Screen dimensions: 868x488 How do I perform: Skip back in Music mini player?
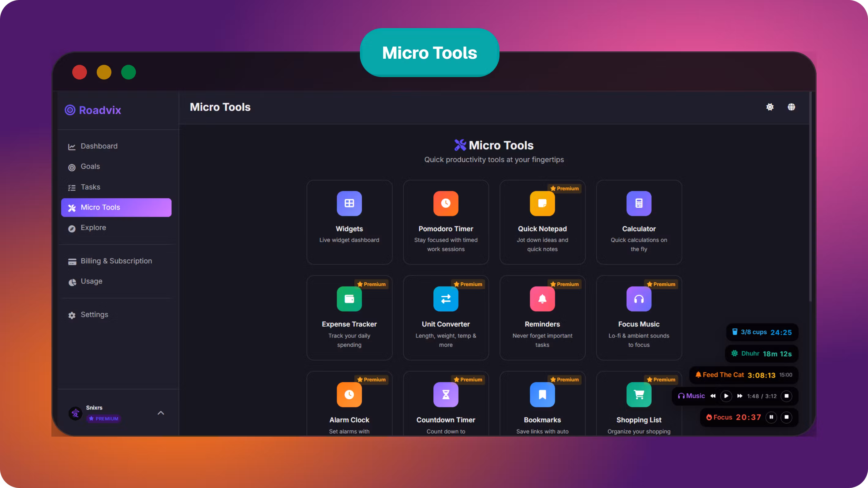[x=713, y=396]
